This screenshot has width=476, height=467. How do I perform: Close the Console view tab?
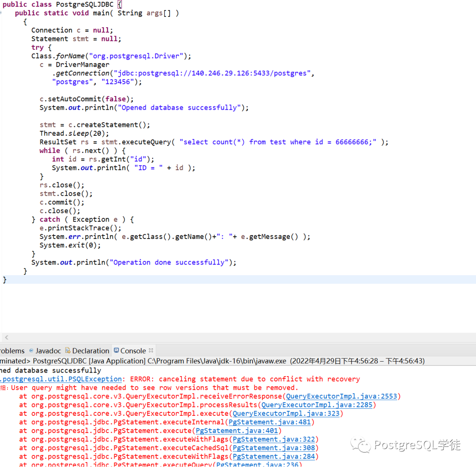151,351
